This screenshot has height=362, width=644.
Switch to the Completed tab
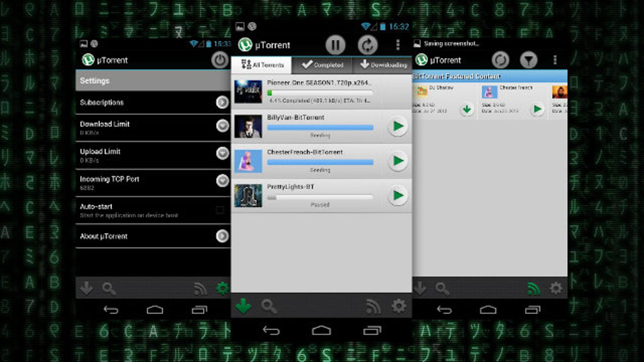click(322, 65)
